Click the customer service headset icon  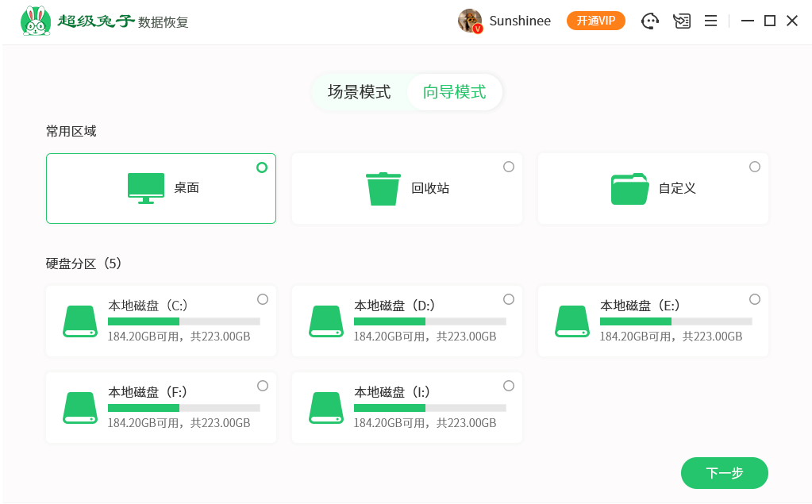[650, 21]
